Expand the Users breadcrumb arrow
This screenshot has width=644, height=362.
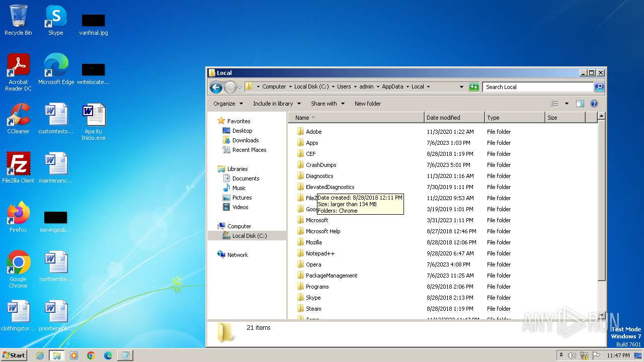(x=355, y=87)
